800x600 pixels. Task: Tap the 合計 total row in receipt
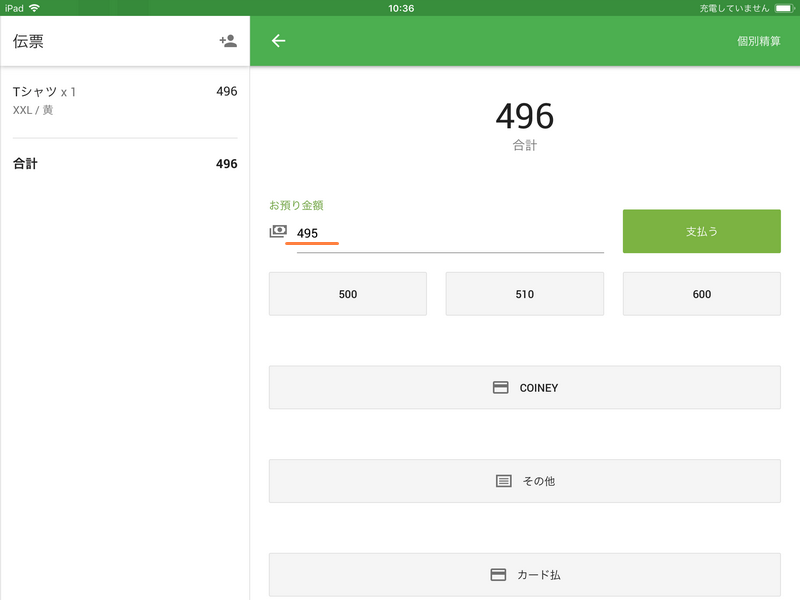125,164
